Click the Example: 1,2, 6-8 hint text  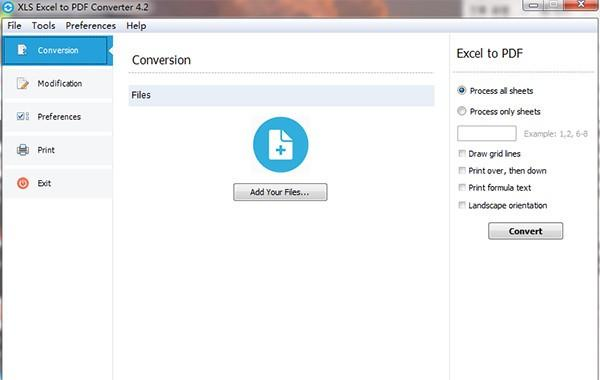[x=556, y=134]
